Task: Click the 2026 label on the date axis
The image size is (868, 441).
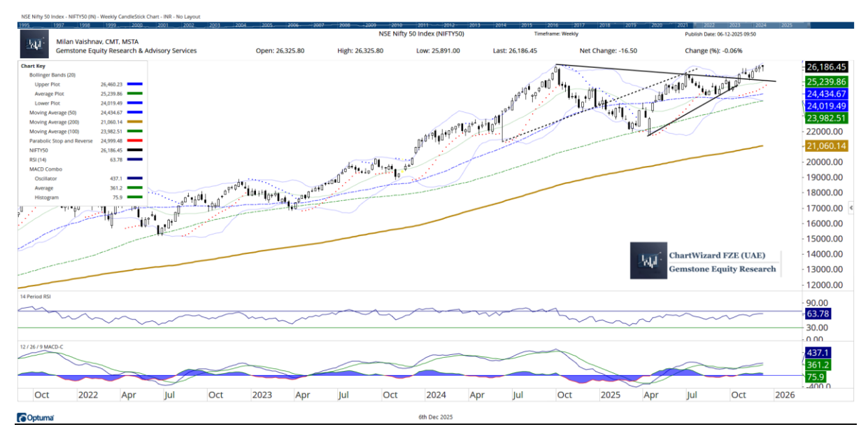Action: click(785, 395)
